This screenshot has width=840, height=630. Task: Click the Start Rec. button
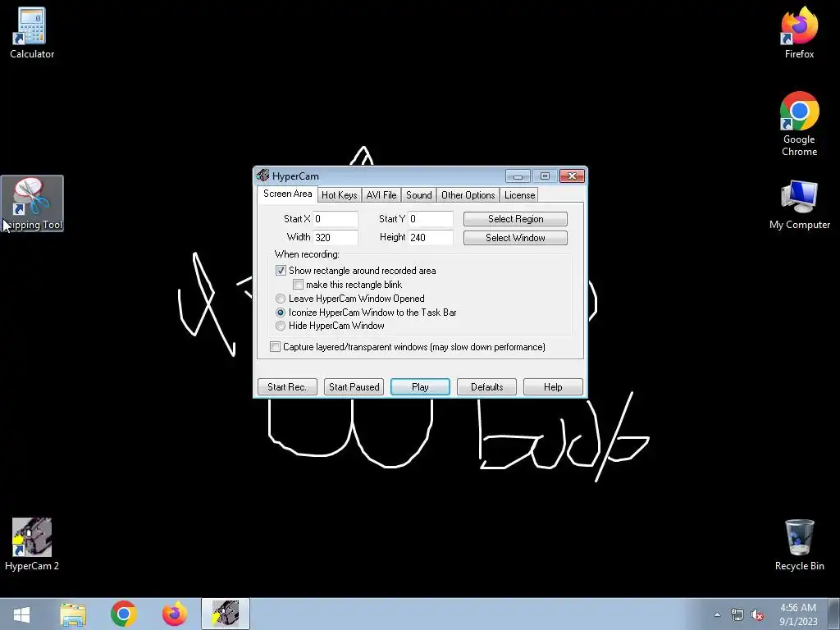point(287,387)
